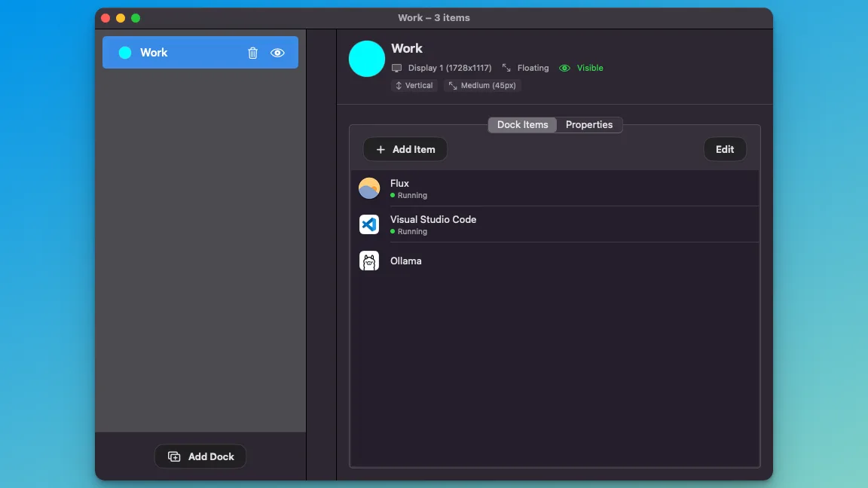Image resolution: width=868 pixels, height=488 pixels.
Task: Select the Work dock in the sidebar
Action: pyautogui.click(x=200, y=53)
